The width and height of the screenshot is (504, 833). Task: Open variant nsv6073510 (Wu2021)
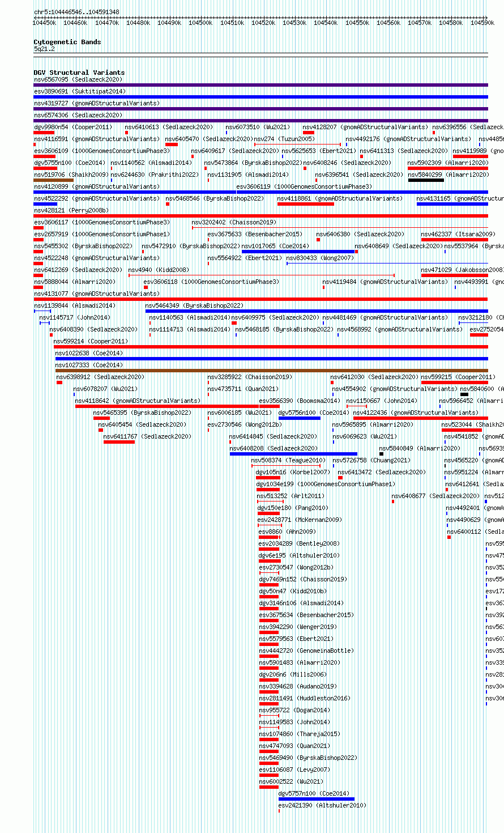pos(258,127)
